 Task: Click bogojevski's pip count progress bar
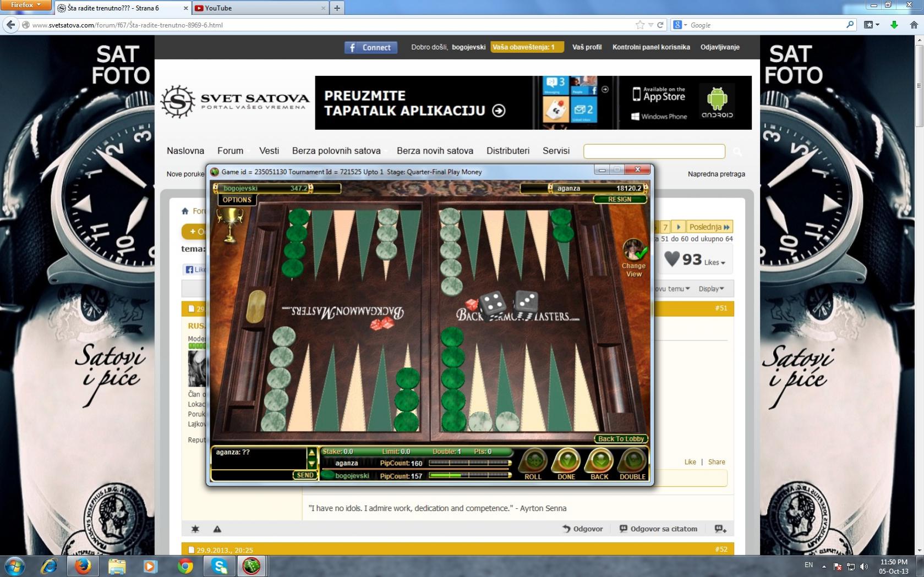pos(469,475)
